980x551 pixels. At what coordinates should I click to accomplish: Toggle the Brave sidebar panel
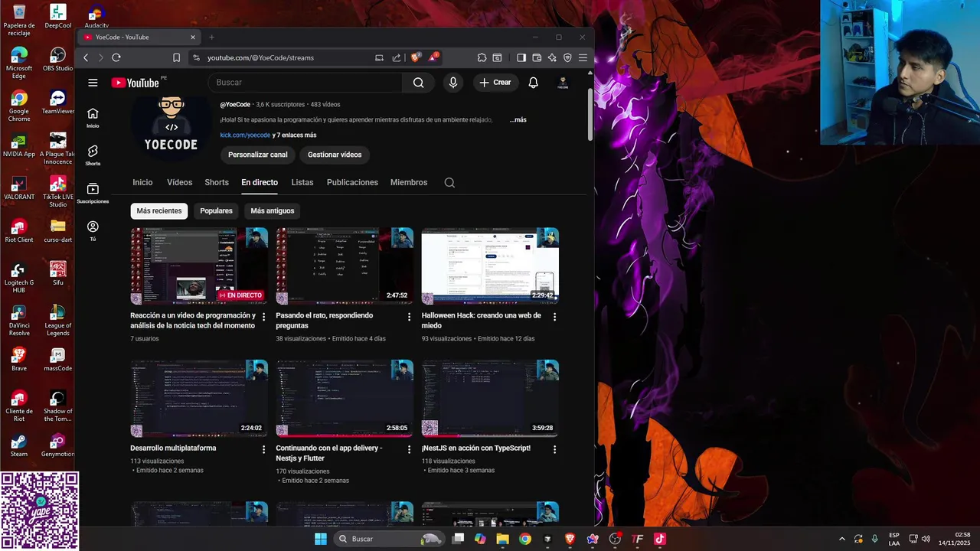tap(521, 57)
